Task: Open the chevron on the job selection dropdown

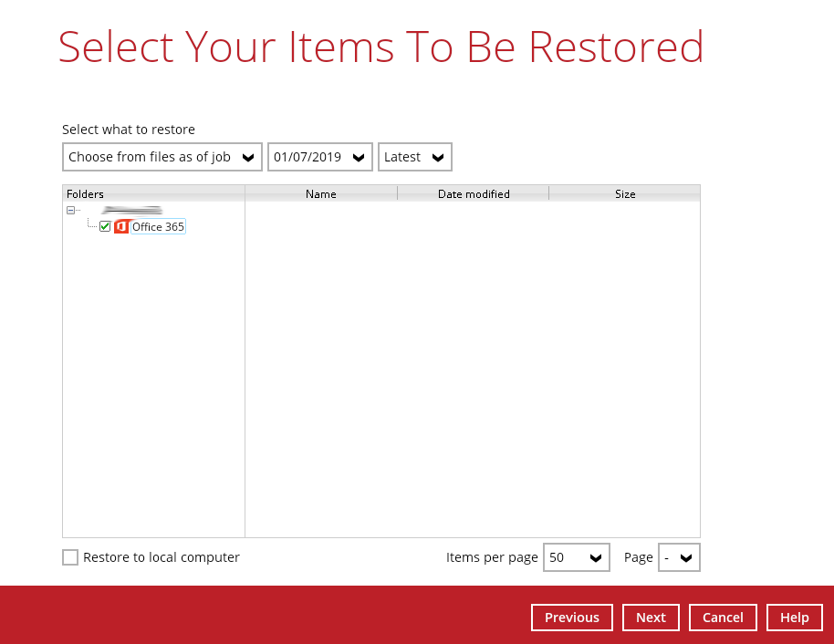Action: coord(249,156)
